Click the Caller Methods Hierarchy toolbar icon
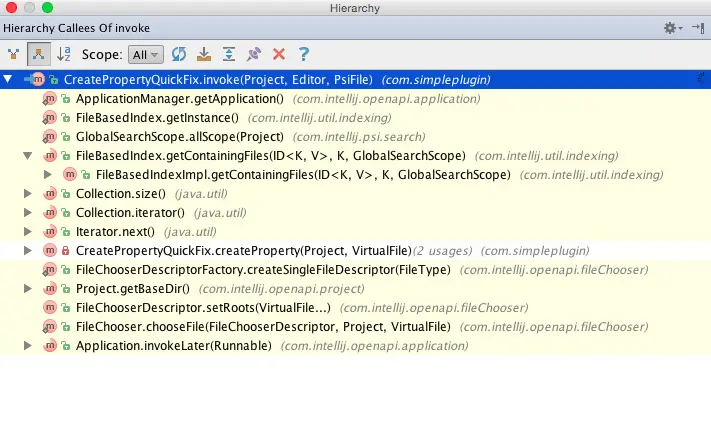711x444 pixels. (14, 54)
